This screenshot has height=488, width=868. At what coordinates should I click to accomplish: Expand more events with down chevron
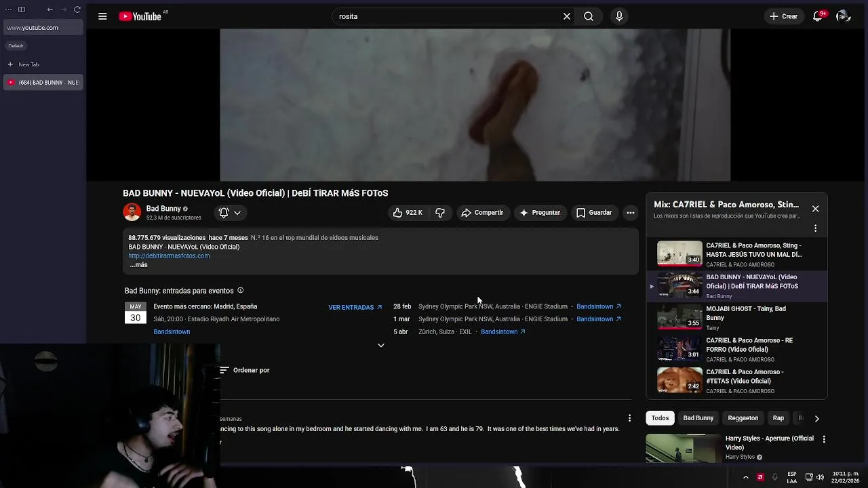tap(381, 346)
